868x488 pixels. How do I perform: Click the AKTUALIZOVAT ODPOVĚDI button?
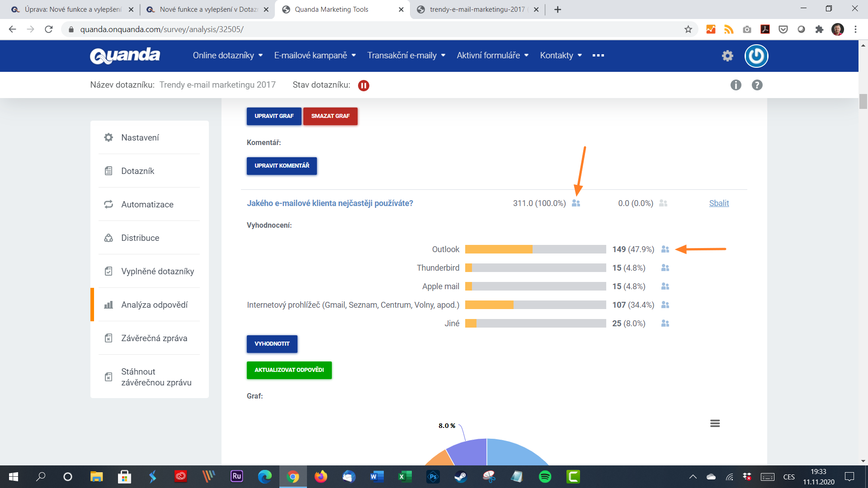pyautogui.click(x=288, y=370)
